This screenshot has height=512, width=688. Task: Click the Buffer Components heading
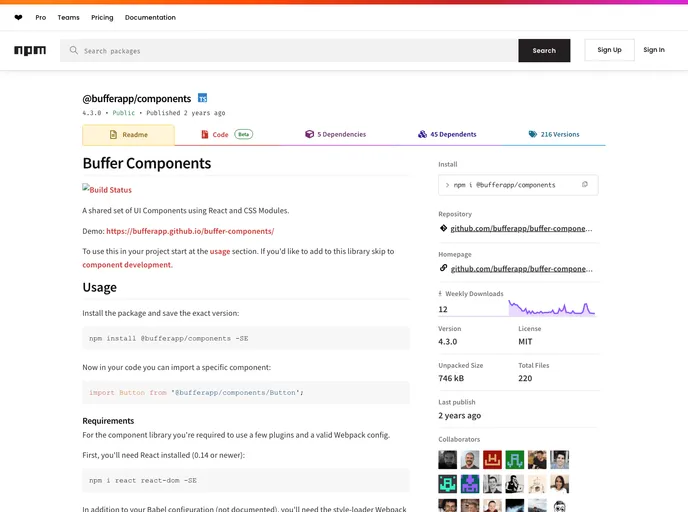tap(147, 163)
